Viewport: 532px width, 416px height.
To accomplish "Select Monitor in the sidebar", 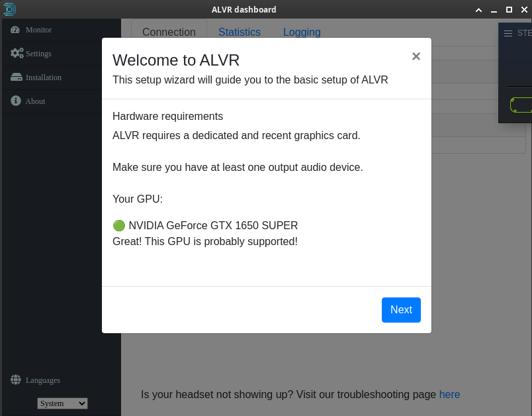I will [38, 30].
